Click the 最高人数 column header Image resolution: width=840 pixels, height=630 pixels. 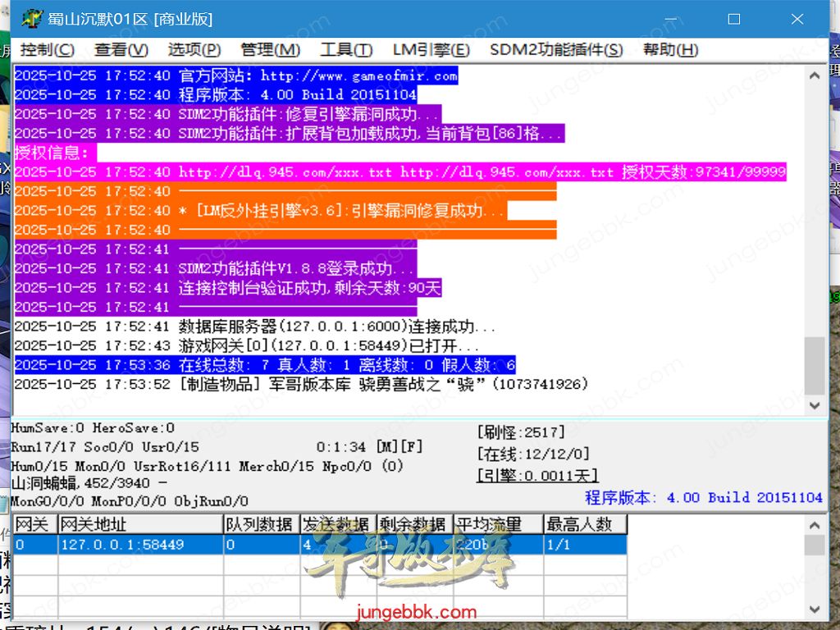pos(586,524)
